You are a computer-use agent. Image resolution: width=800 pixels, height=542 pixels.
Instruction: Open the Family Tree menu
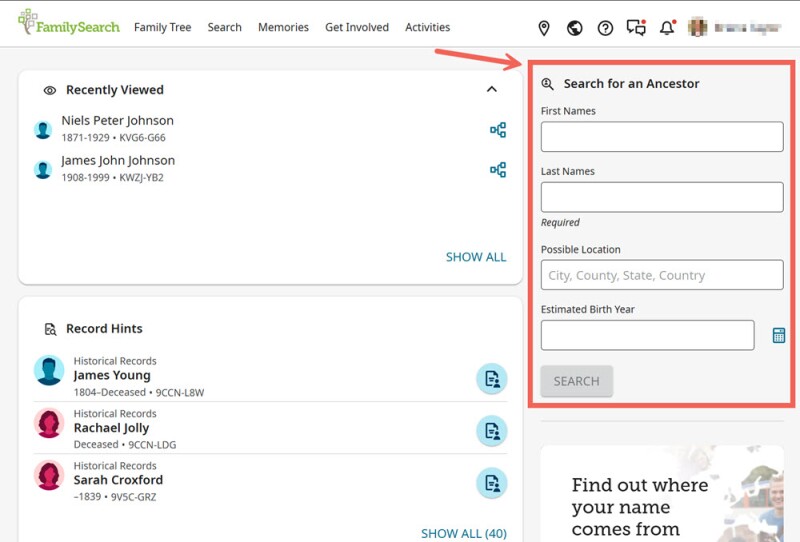point(163,27)
